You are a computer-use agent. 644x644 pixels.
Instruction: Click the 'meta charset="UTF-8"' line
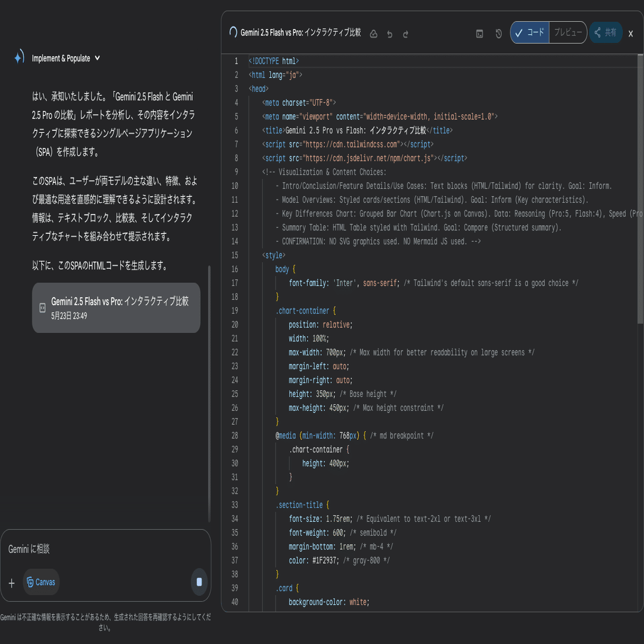[299, 102]
